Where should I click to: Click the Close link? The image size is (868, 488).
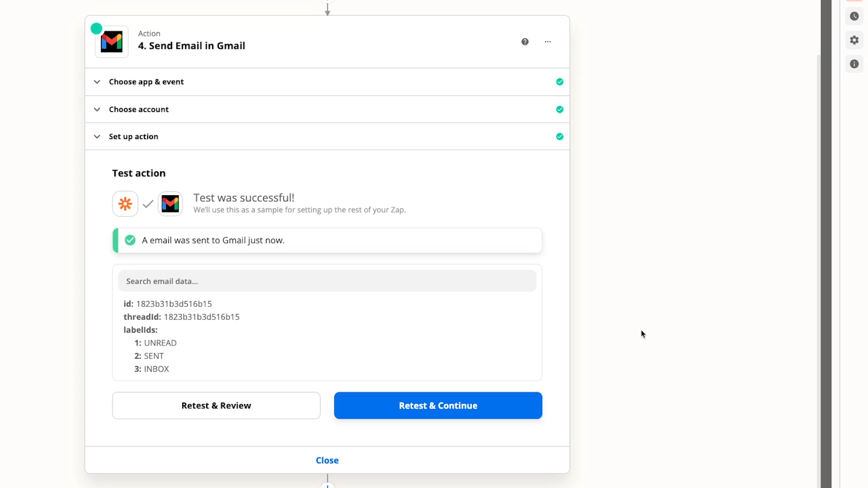click(x=327, y=460)
